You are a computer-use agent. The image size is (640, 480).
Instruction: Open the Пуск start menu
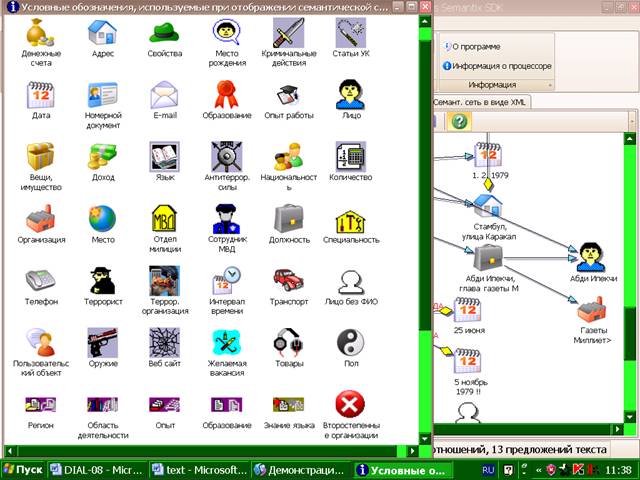point(23,470)
